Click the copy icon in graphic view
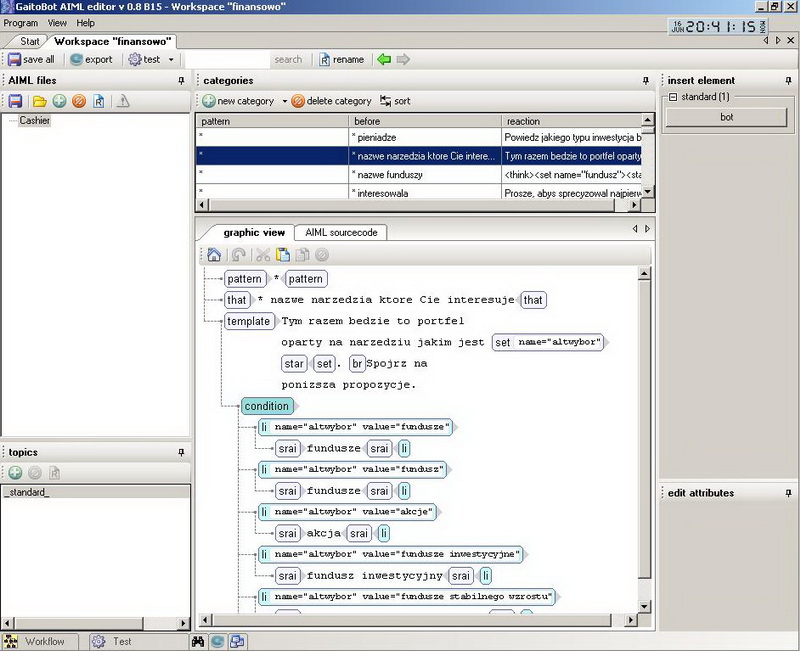 click(x=303, y=255)
